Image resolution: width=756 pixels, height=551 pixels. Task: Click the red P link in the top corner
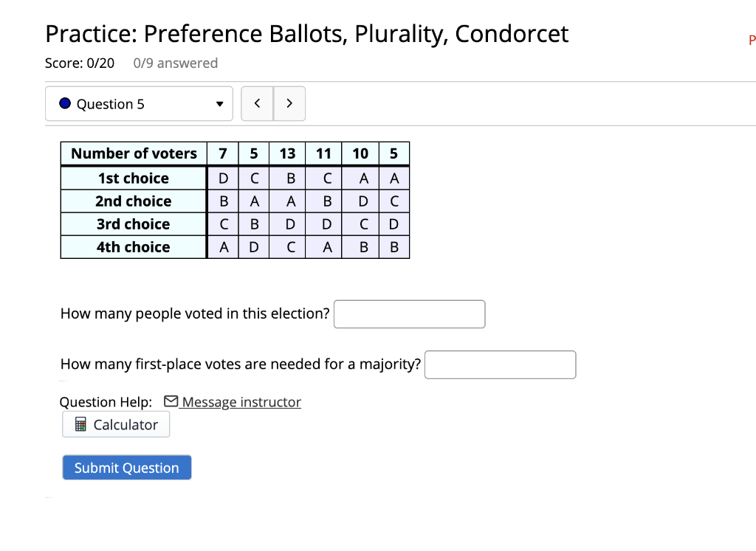coord(752,41)
